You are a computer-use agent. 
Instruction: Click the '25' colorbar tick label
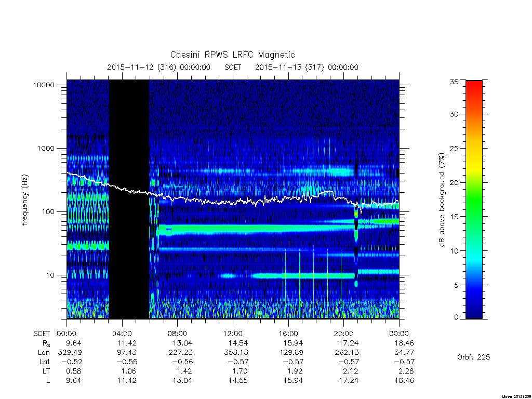click(454, 148)
